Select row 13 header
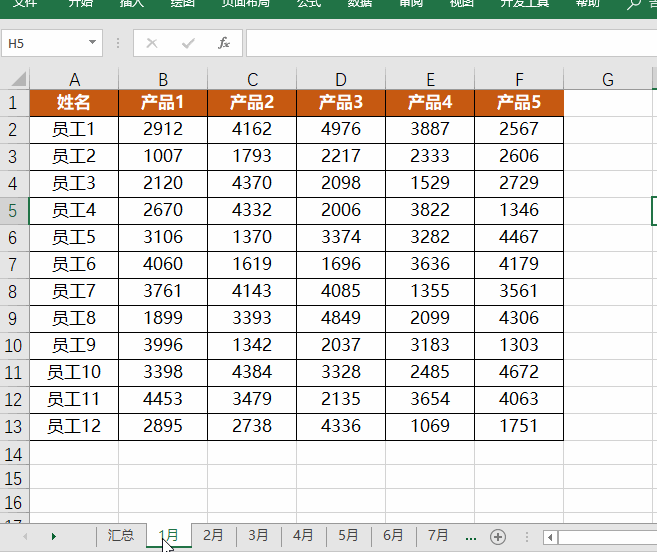The image size is (657, 552). click(13, 427)
